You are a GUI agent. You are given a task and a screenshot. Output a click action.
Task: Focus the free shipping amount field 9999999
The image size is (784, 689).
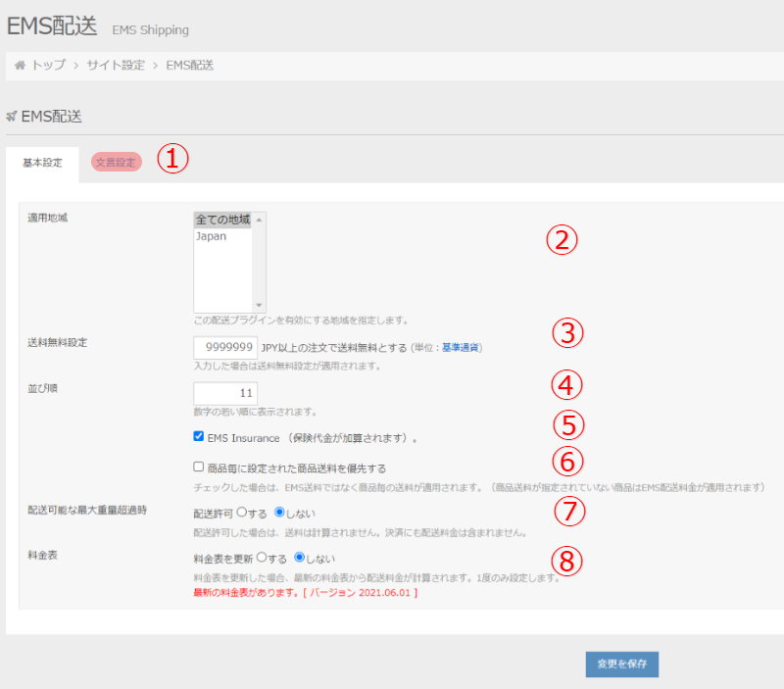225,347
